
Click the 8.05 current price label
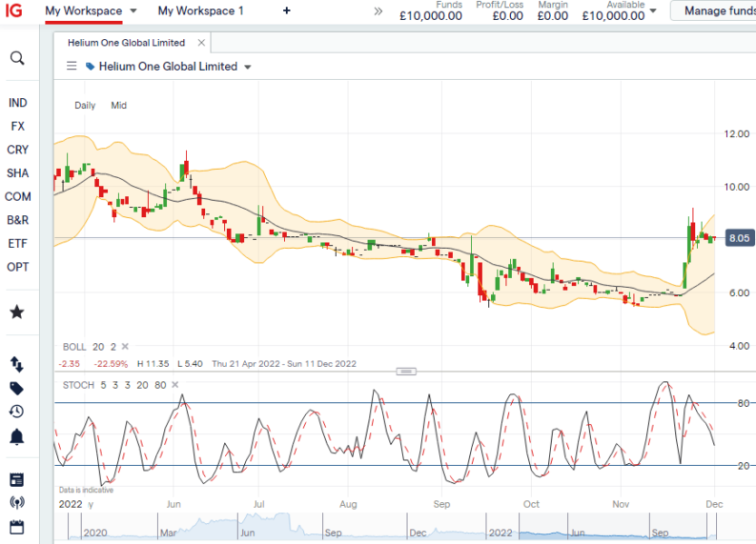click(739, 238)
